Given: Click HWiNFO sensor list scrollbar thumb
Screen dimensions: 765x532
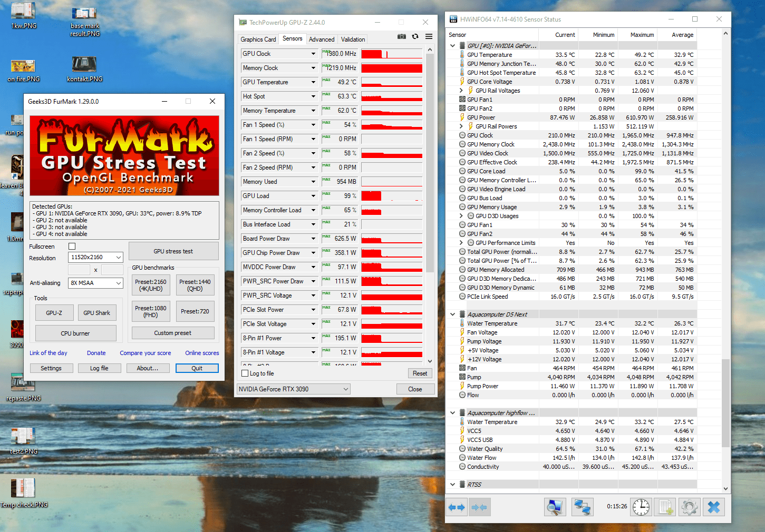Looking at the screenshot, I should tap(726, 403).
